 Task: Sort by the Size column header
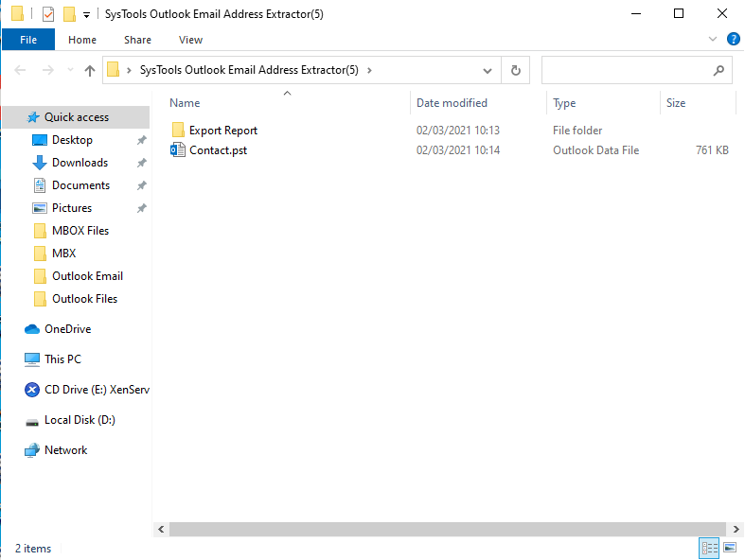coord(676,103)
